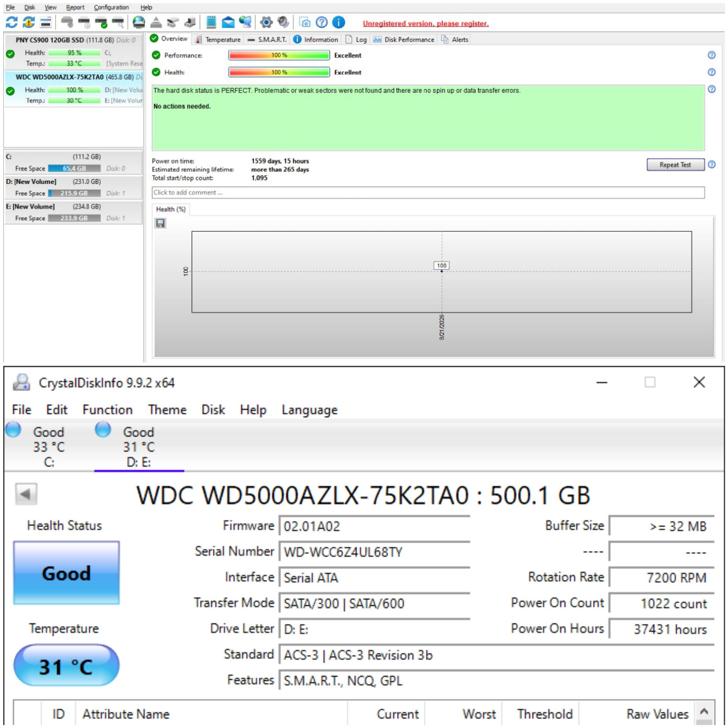The image size is (728, 728).
Task: Click the Rotation Rate value 7200 RPM
Action: (x=662, y=577)
